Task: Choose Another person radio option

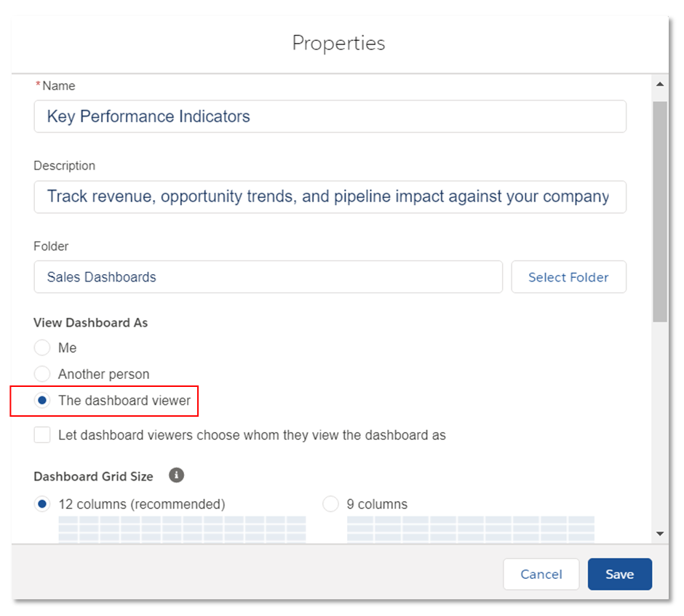Action: coord(42,374)
